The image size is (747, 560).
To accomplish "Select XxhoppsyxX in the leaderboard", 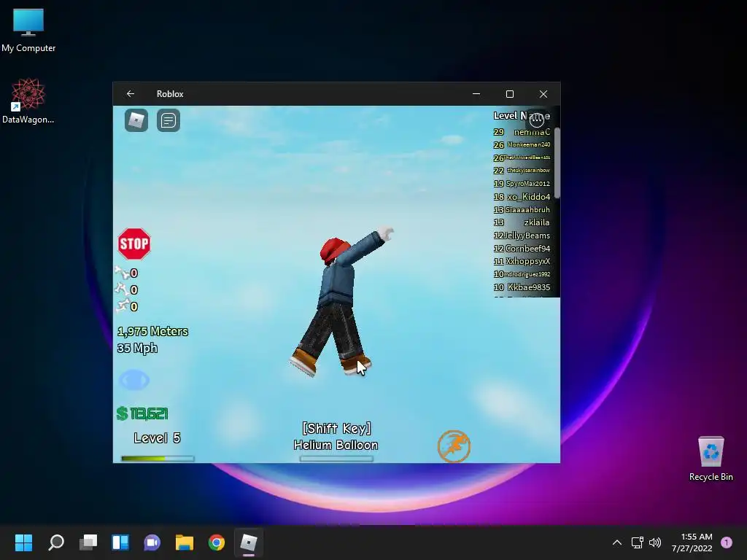I will [x=528, y=261].
